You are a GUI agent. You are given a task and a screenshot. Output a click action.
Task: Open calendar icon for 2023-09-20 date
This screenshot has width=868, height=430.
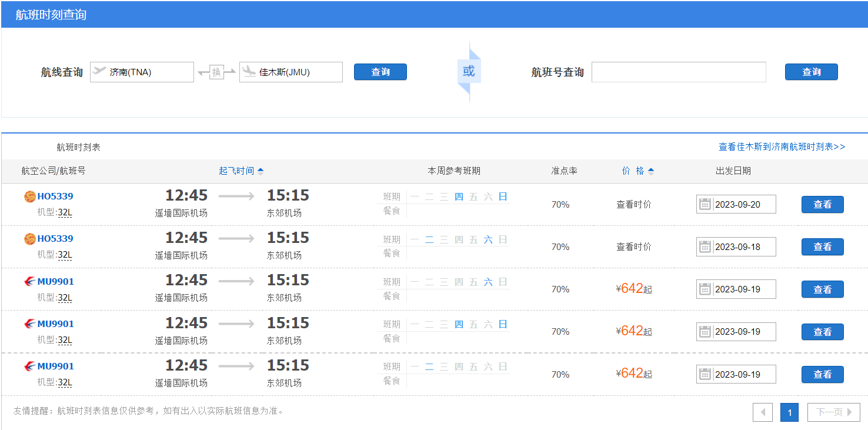(705, 205)
